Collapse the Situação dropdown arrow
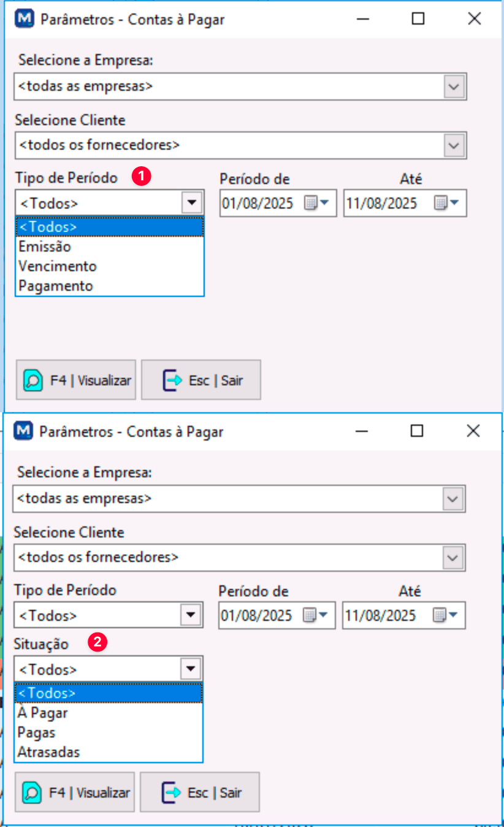Viewport: 504px width, 827px height. tap(191, 669)
